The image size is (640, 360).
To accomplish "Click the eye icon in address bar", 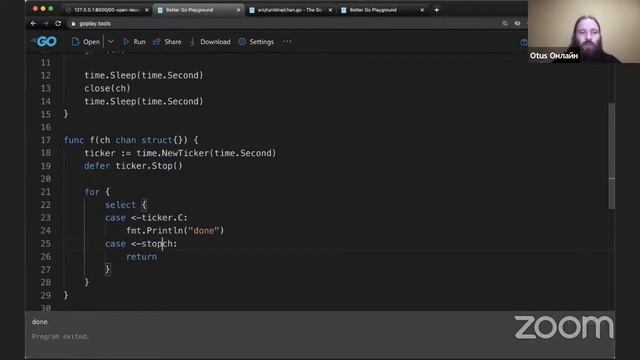I will [517, 24].
